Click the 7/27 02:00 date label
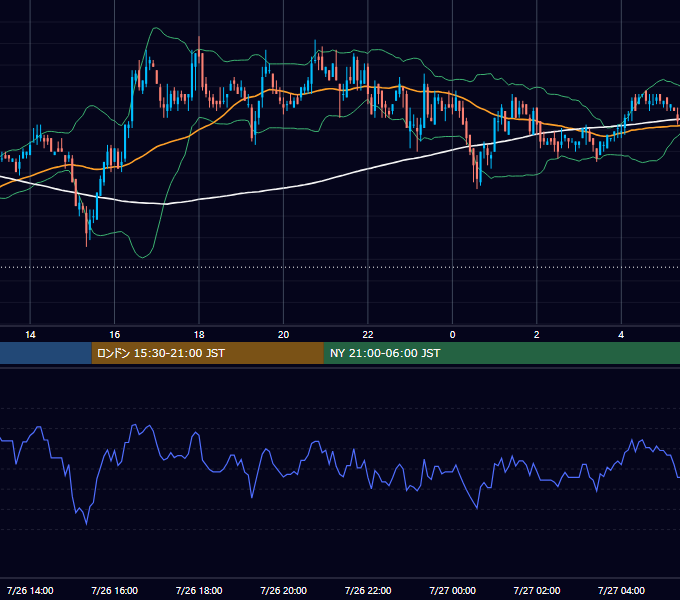 click(x=536, y=590)
